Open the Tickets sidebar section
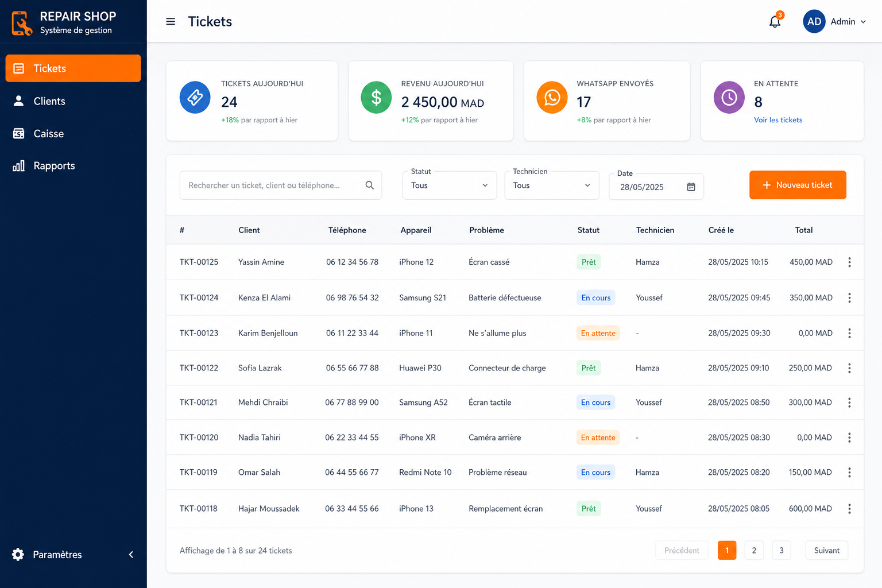The image size is (882, 588). [73, 68]
